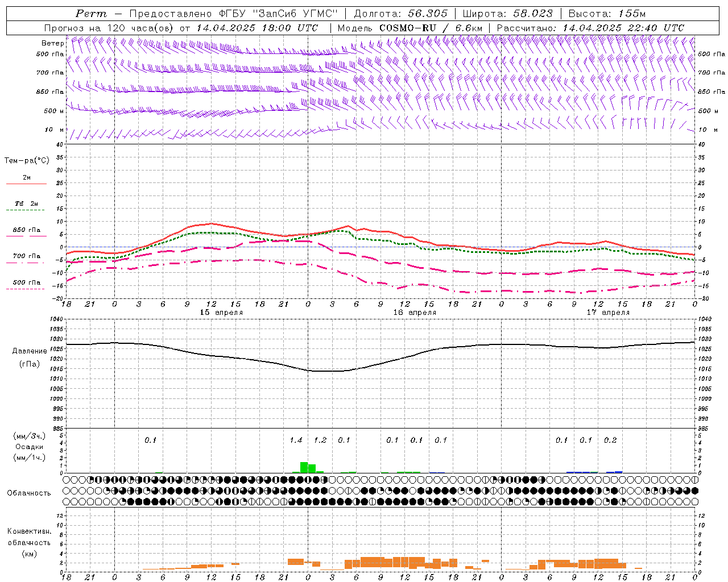Click the date label "15 апреля"

click(221, 313)
